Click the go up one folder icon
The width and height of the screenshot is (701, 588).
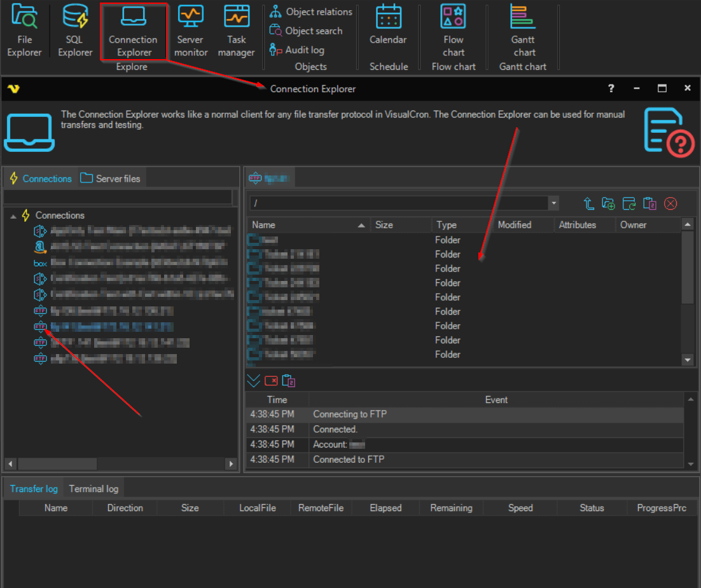click(589, 203)
